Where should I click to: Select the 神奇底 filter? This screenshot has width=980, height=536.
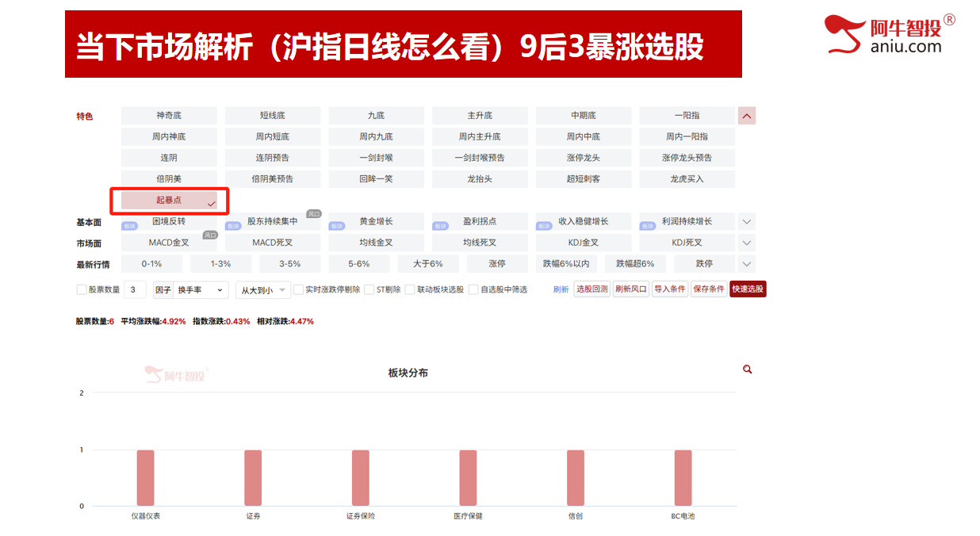[x=169, y=116]
